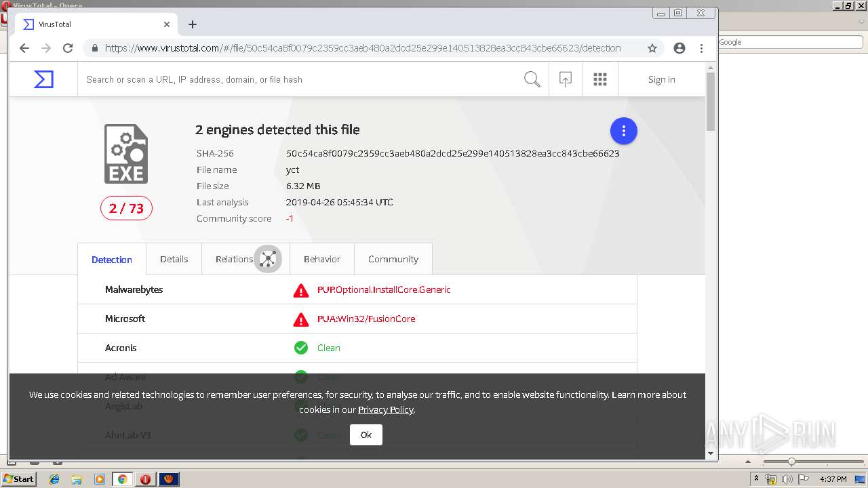Screen dimensions: 868x488
Task: Click the search magnifier icon
Action: [532, 79]
